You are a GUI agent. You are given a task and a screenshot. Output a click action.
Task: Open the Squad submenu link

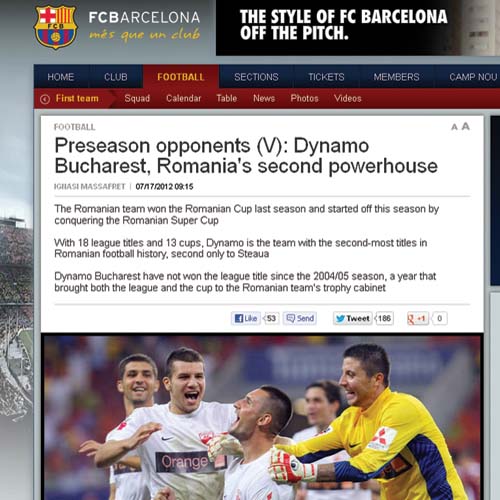click(x=137, y=98)
